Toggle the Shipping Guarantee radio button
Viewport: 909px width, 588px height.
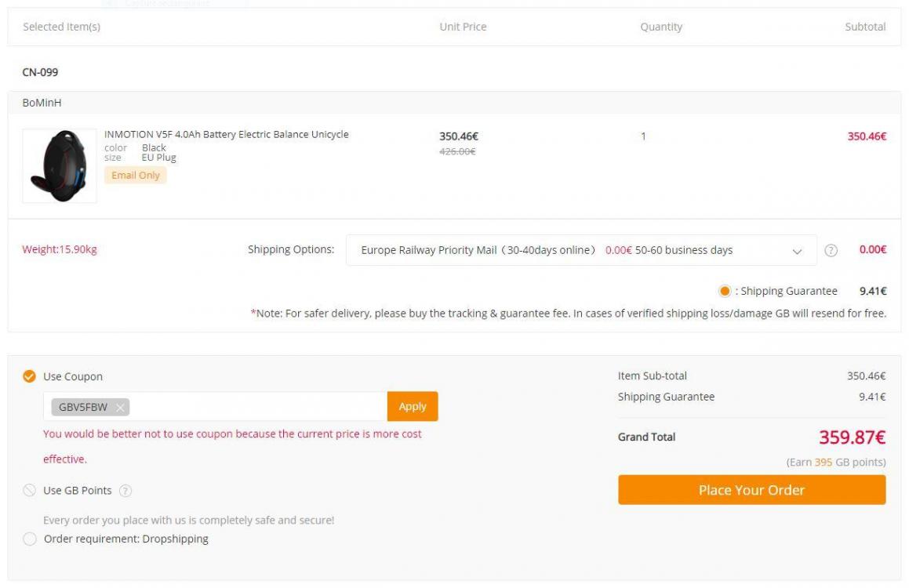724,291
